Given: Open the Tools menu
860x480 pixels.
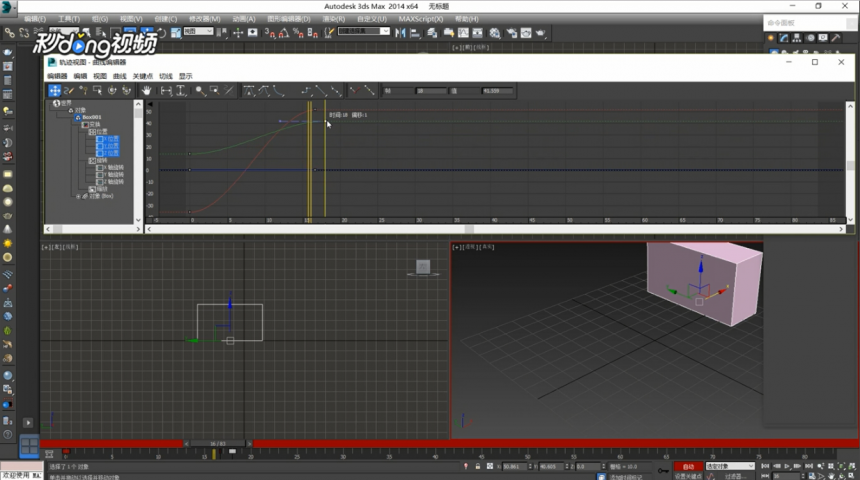Looking at the screenshot, I should point(69,19).
